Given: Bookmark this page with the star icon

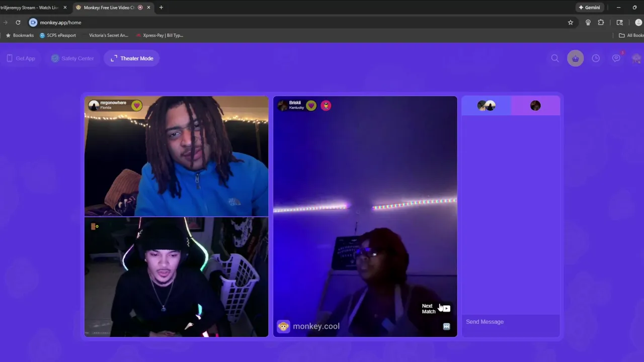Looking at the screenshot, I should [571, 23].
